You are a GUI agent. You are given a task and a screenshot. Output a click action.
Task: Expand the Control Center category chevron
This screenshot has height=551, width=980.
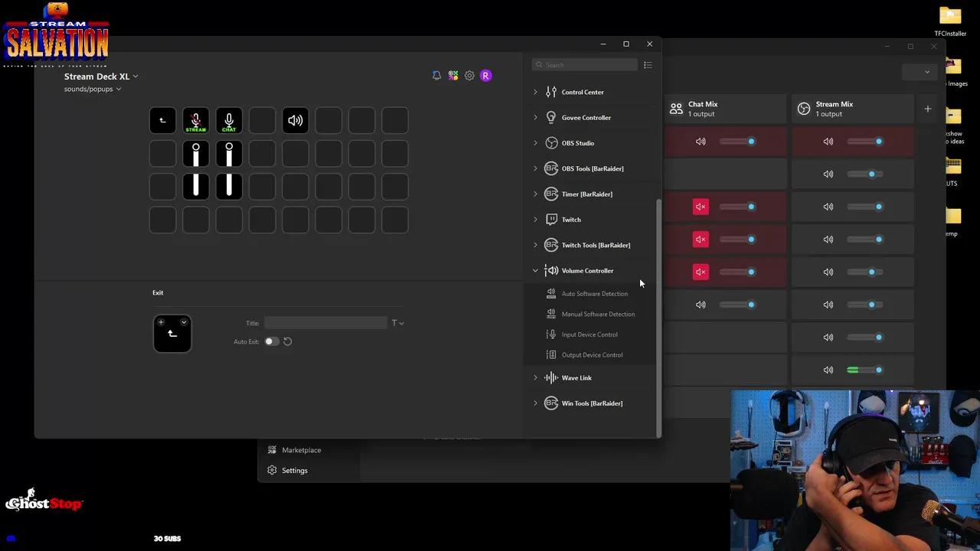535,92
